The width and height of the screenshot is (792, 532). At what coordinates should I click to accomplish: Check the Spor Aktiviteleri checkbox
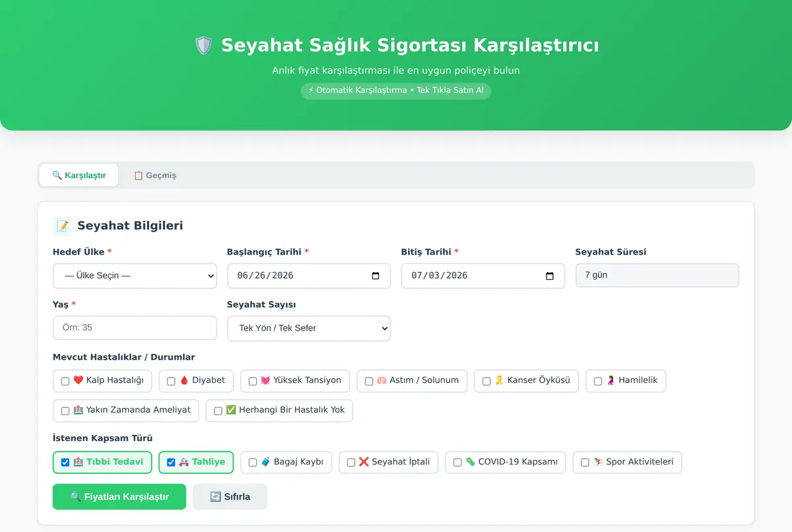585,463
